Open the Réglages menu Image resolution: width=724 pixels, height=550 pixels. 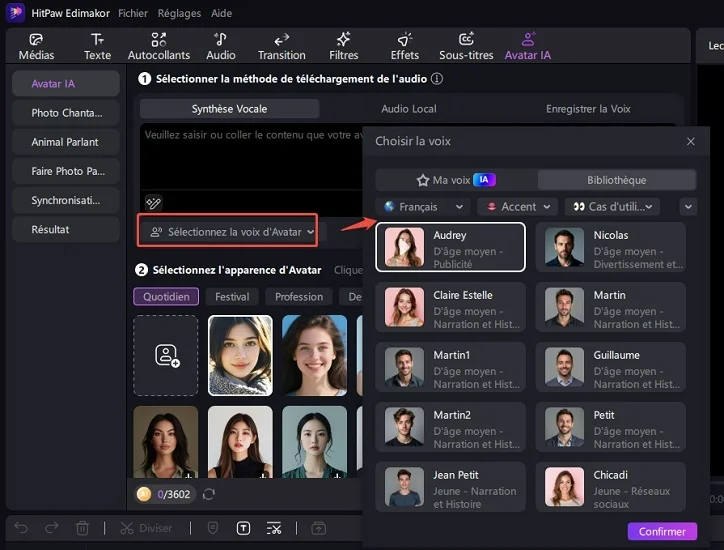click(x=177, y=14)
